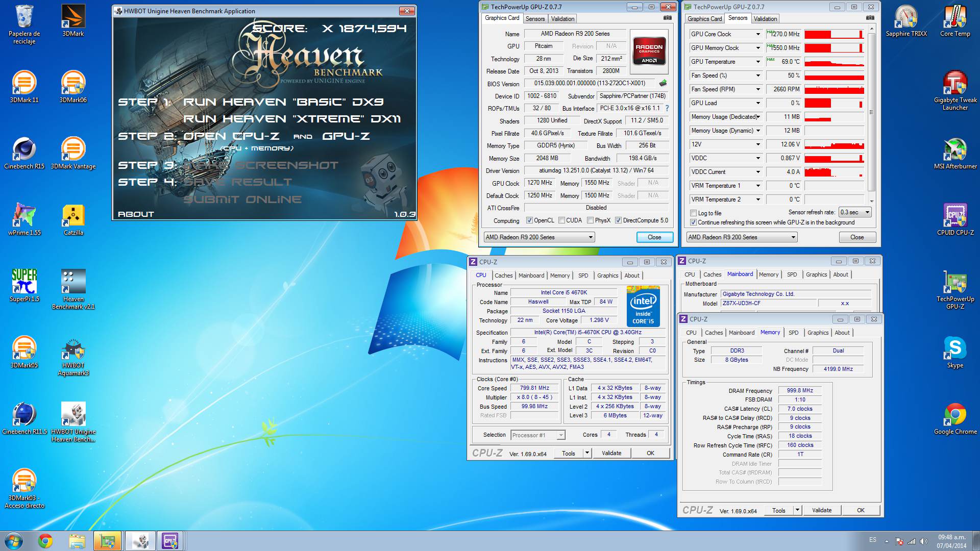Launch Sapphire TRIXX from the desktop
Viewport: 980px width, 551px height.
pyautogui.click(x=906, y=21)
